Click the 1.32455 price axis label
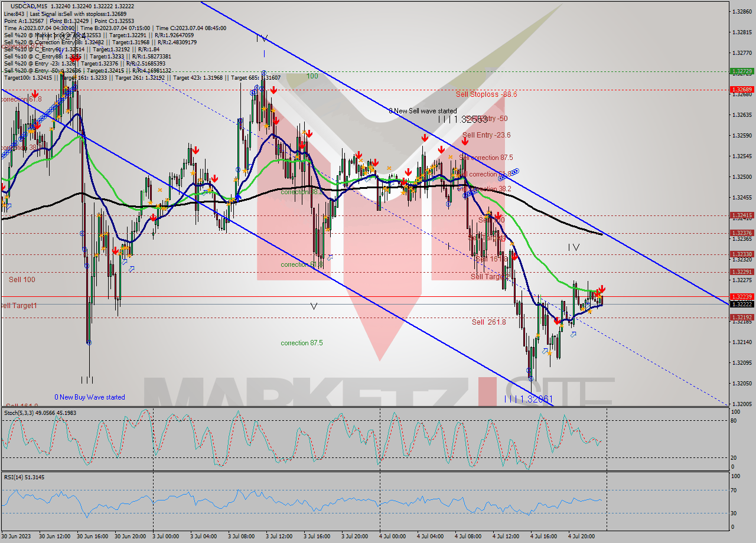 [741, 198]
